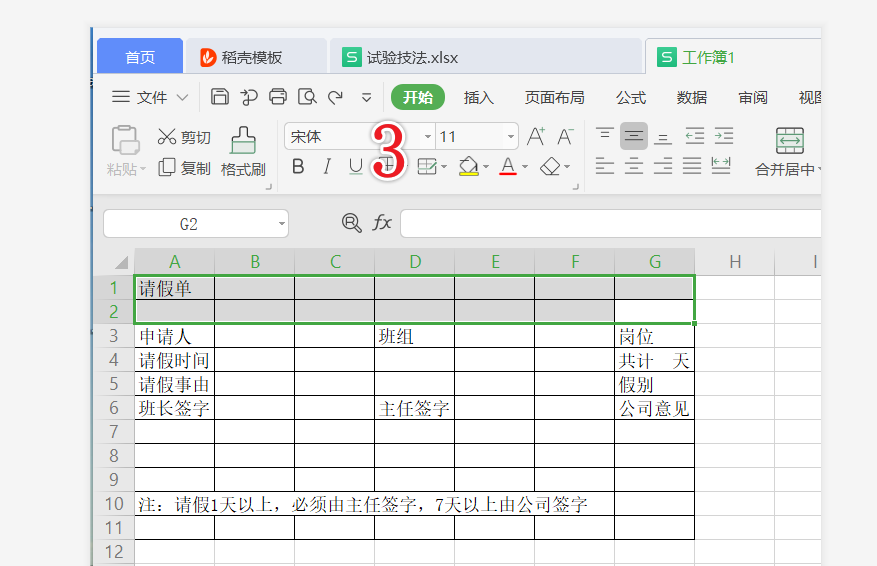Select cell containing 主任签字
The image size is (877, 566).
tap(414, 408)
